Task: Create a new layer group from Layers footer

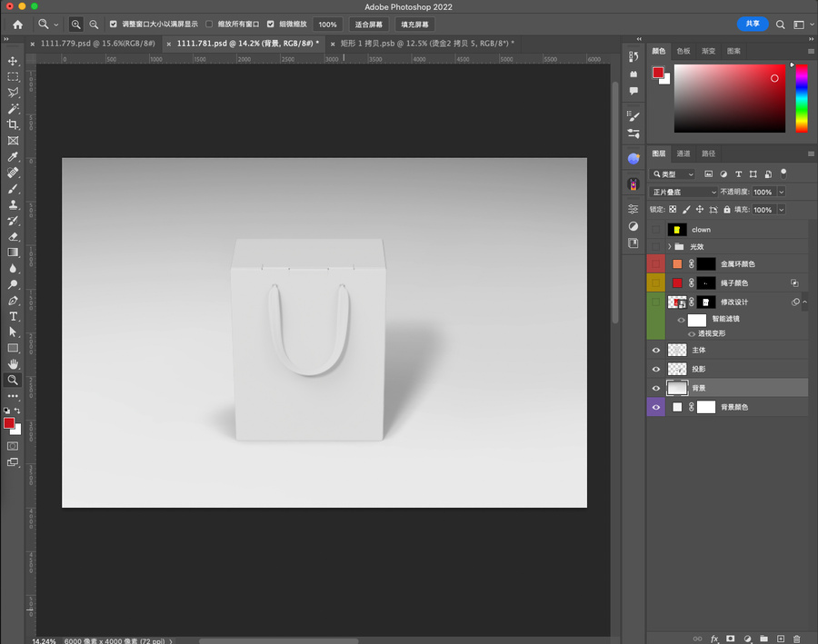Action: point(763,639)
